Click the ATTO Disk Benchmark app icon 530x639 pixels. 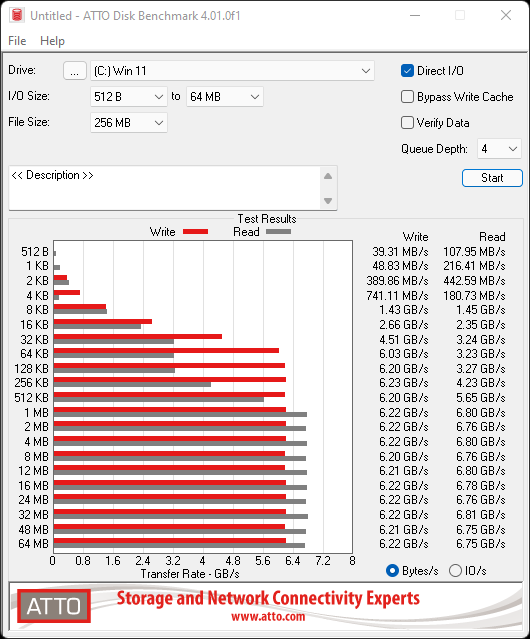17,15
